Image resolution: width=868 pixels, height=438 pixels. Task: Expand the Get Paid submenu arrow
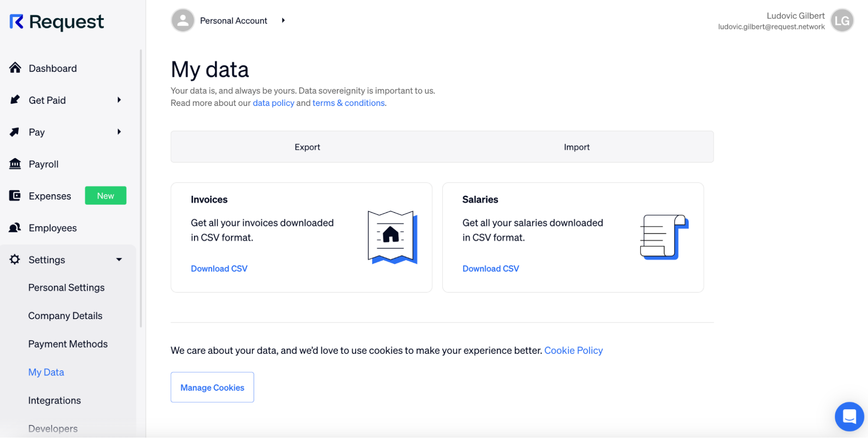(119, 100)
